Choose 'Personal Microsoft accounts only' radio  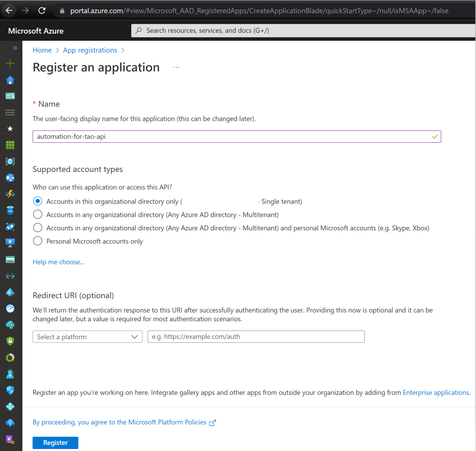point(38,241)
